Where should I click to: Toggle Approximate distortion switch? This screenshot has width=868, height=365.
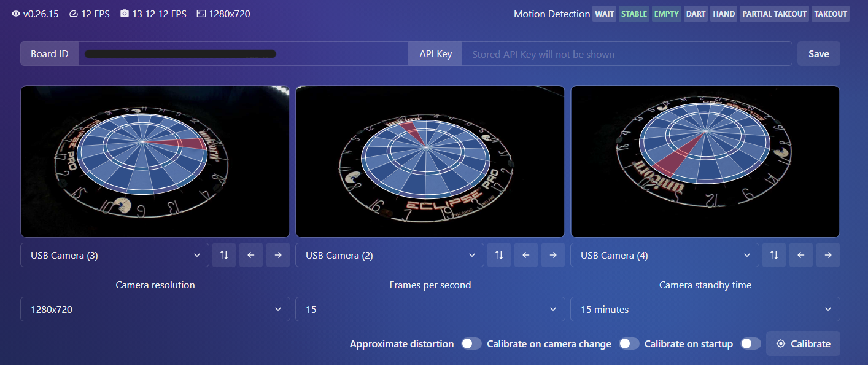[471, 343]
